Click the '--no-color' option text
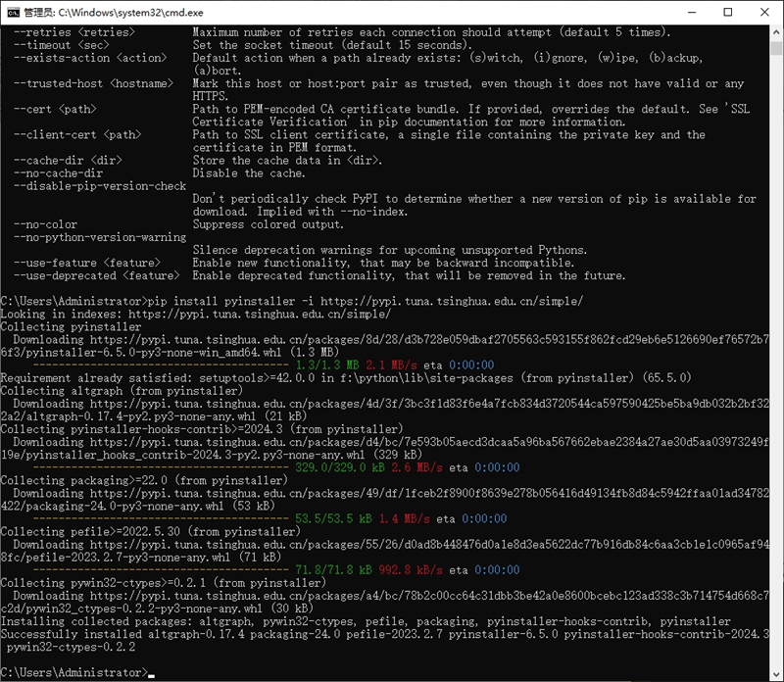This screenshot has height=682, width=784. click(x=45, y=224)
